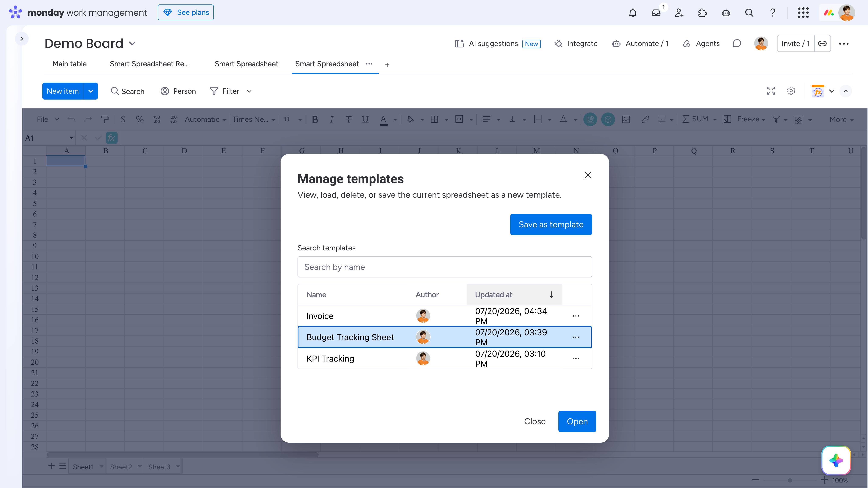Click the Invite / 1 button

pyautogui.click(x=796, y=43)
